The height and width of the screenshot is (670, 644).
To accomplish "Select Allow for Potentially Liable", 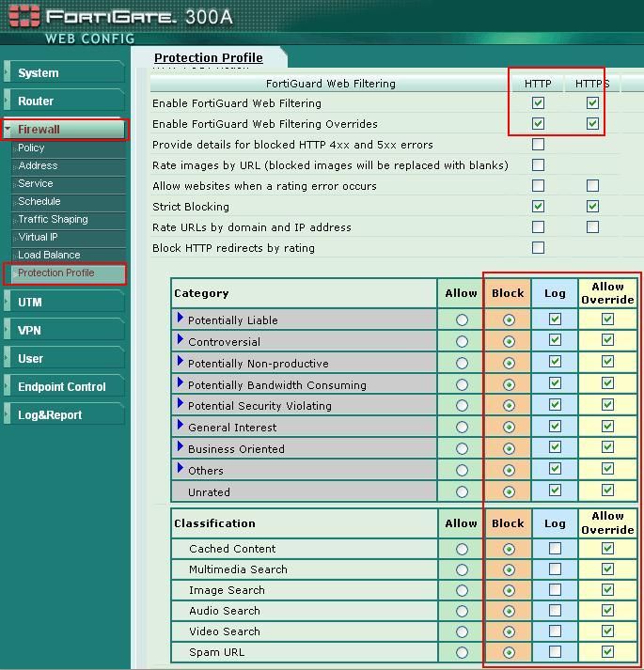I will click(462, 319).
